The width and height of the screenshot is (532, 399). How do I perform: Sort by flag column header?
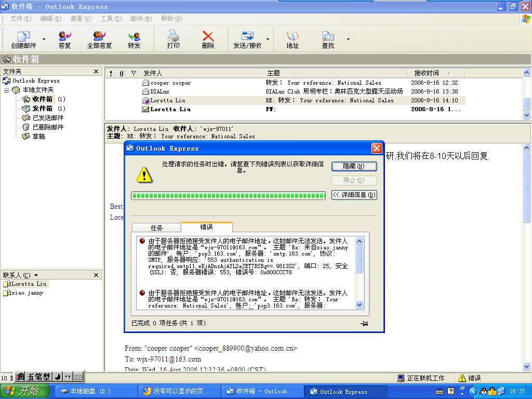tap(134, 73)
